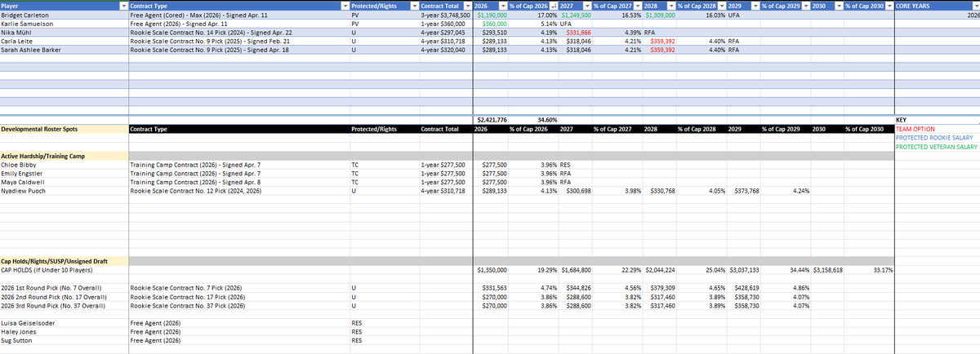Viewport: 980px width, 354px height.
Task: Select the 4-year $297,045 contract total cell
Action: point(445,33)
